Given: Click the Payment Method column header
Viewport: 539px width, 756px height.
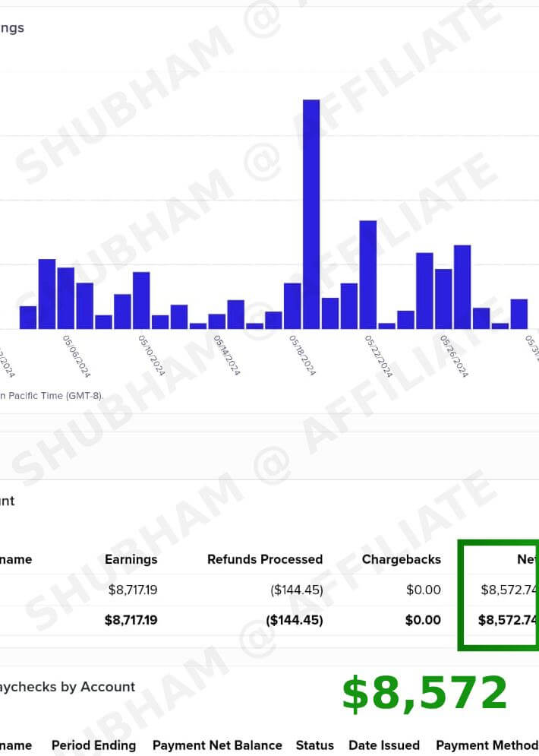Looking at the screenshot, I should (487, 745).
